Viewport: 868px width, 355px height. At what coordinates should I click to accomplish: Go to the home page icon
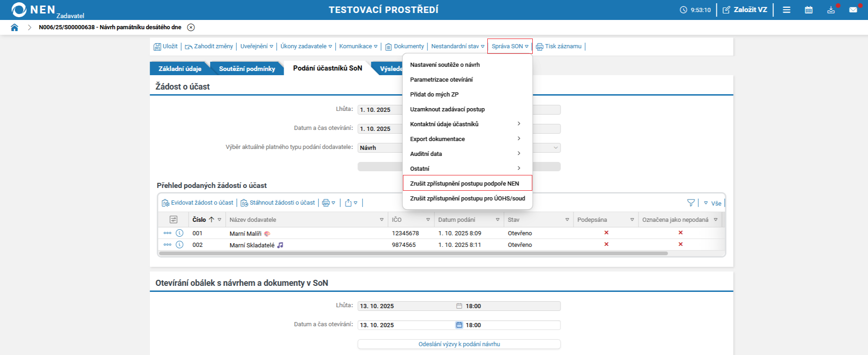[x=14, y=27]
